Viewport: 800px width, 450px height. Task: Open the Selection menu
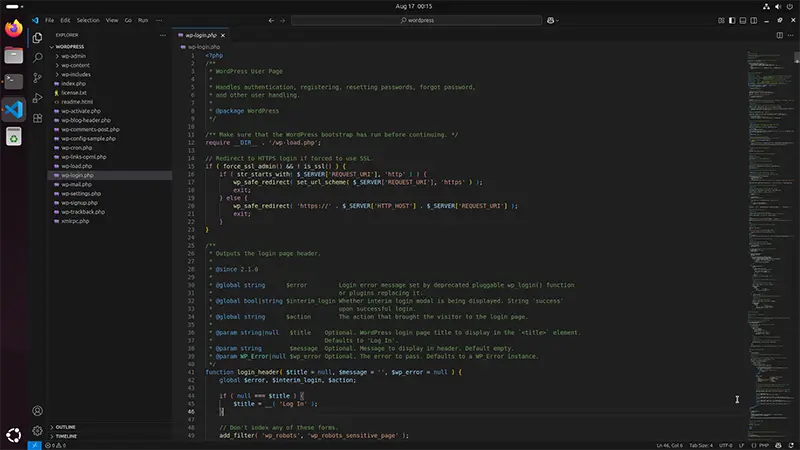coord(88,20)
